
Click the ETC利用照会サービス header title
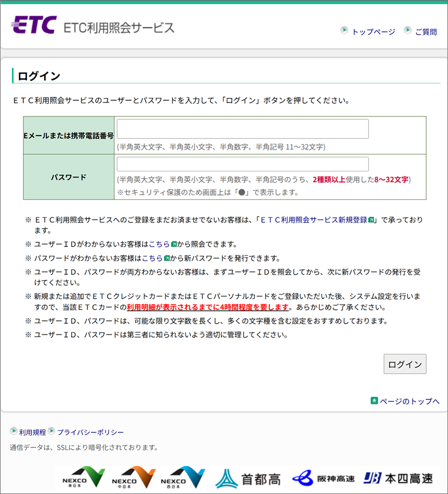coord(119,28)
